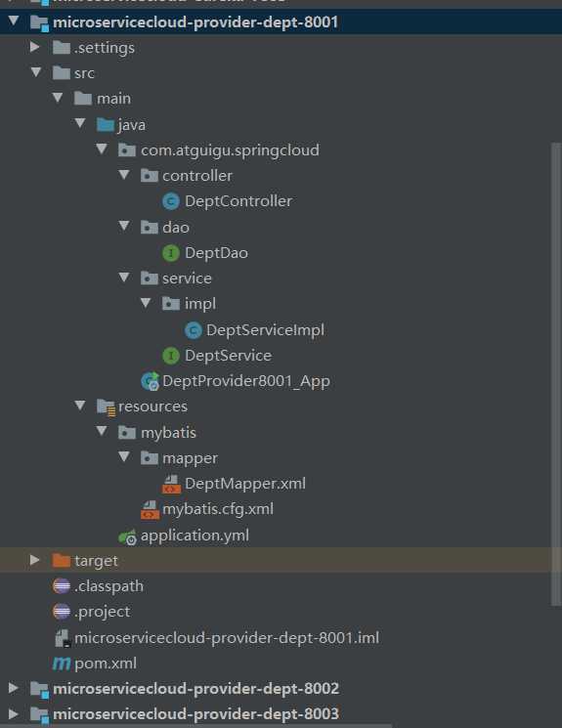Select the DeptServiceImpl file name
The width and height of the screenshot is (562, 728).
coord(265,329)
